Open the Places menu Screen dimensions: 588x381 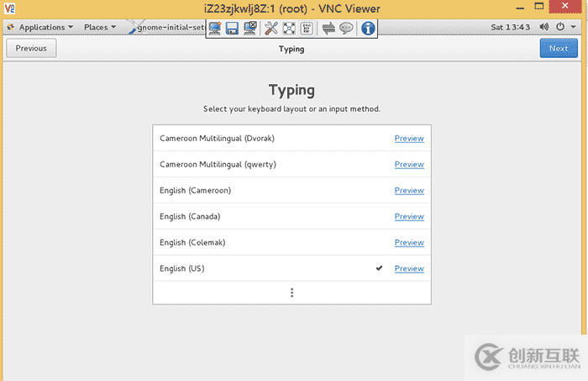pyautogui.click(x=100, y=27)
